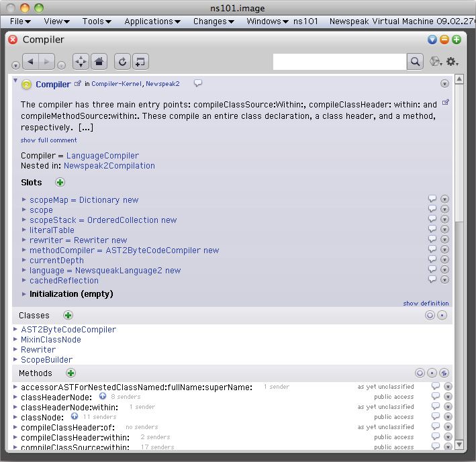Select accessorASTForNestedClassNamed:fullName:superName: method
Image resolution: width=476 pixels, height=462 pixels.
coord(136,387)
